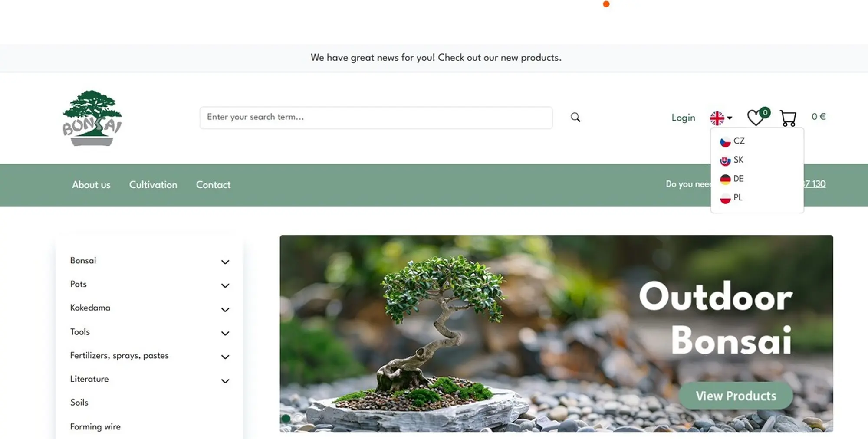868x439 pixels.
Task: Expand the Tools category chevron
Action: (x=225, y=333)
